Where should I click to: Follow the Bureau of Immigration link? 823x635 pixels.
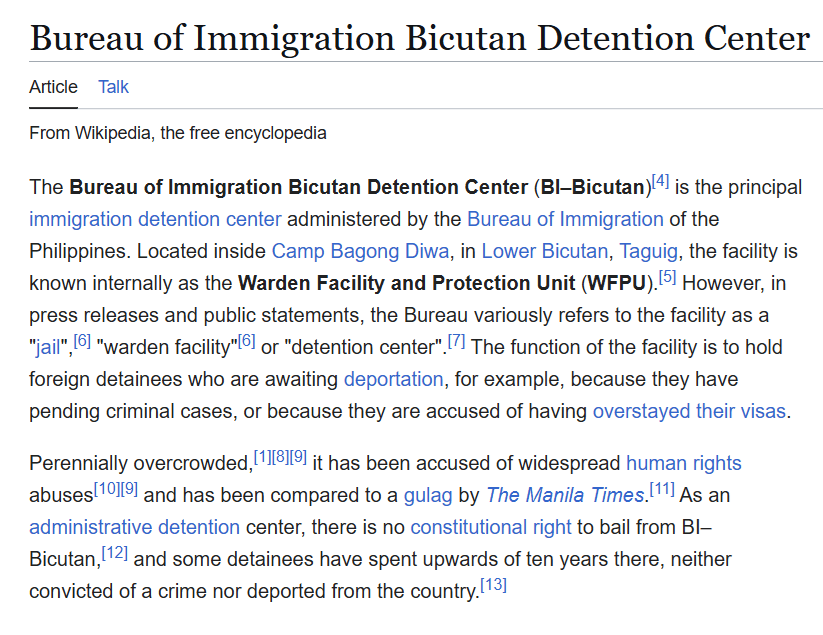565,219
